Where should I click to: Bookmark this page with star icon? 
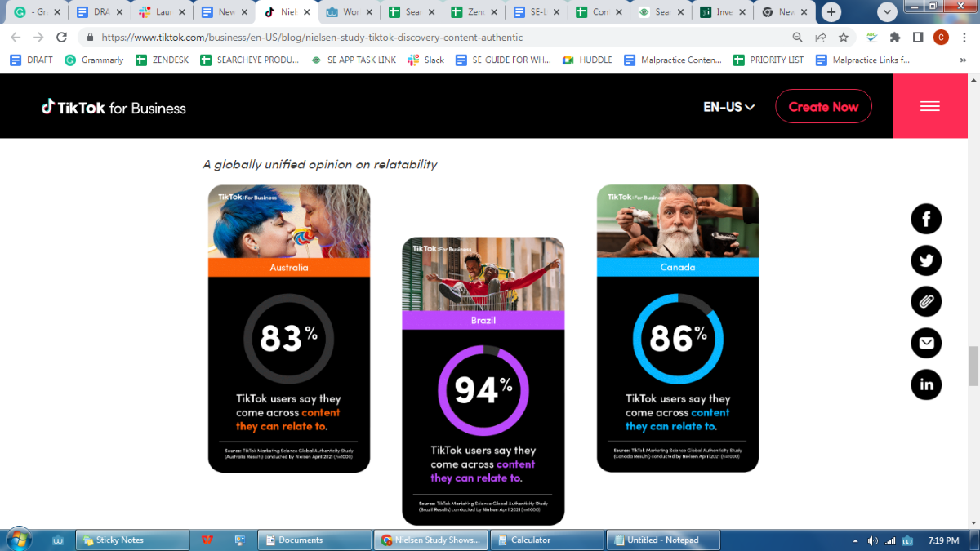[844, 38]
